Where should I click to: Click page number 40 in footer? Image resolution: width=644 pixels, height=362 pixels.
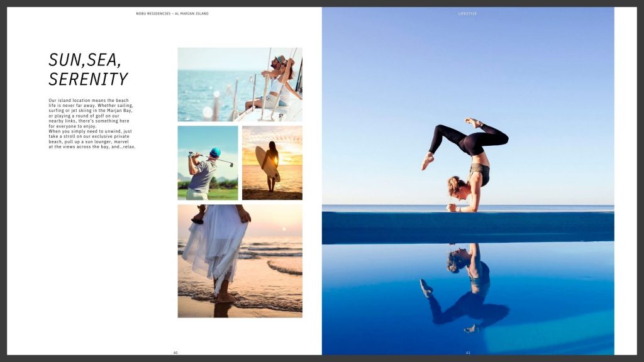(x=175, y=353)
